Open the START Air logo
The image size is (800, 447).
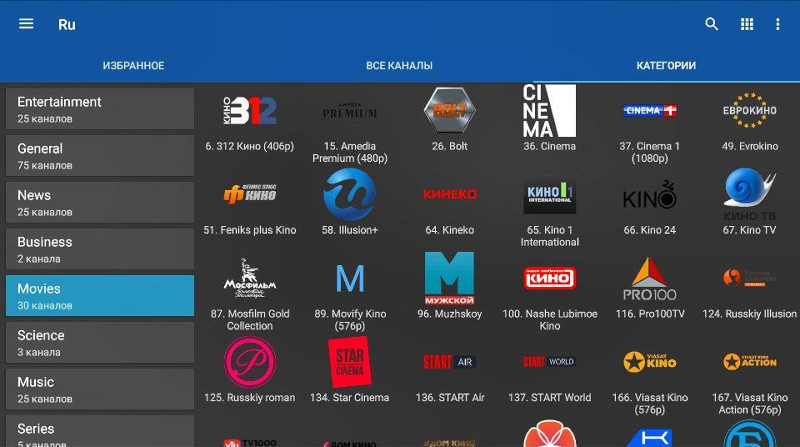[449, 362]
